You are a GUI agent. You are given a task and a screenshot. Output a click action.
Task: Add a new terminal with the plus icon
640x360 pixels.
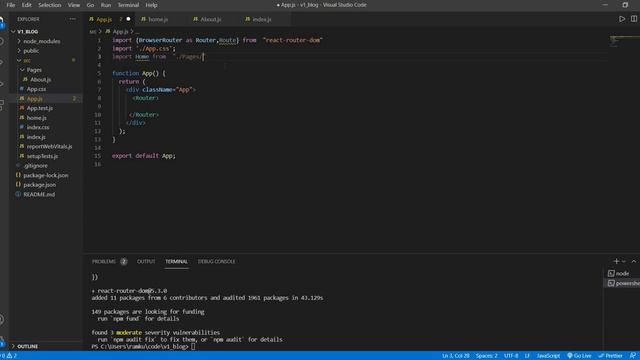[x=616, y=261]
